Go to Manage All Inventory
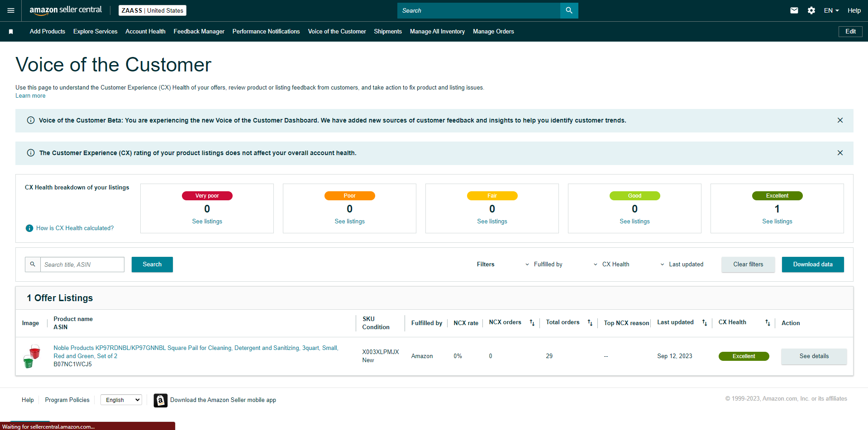 437,32
